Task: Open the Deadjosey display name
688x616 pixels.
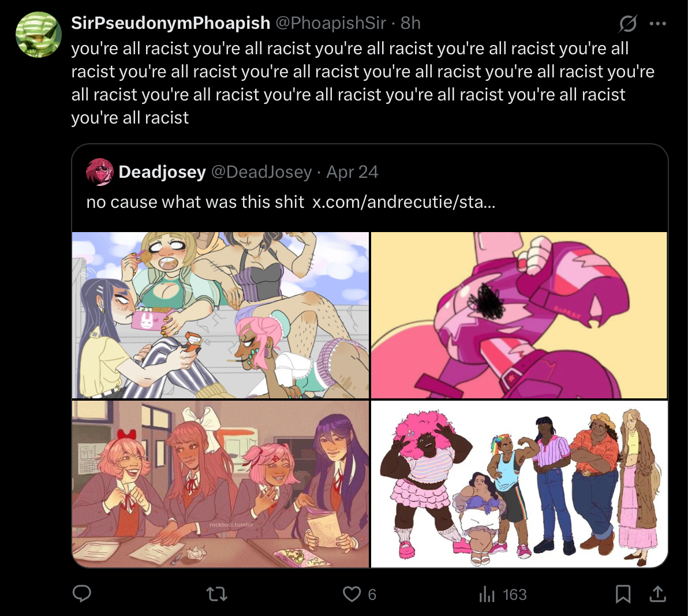Action: click(162, 172)
